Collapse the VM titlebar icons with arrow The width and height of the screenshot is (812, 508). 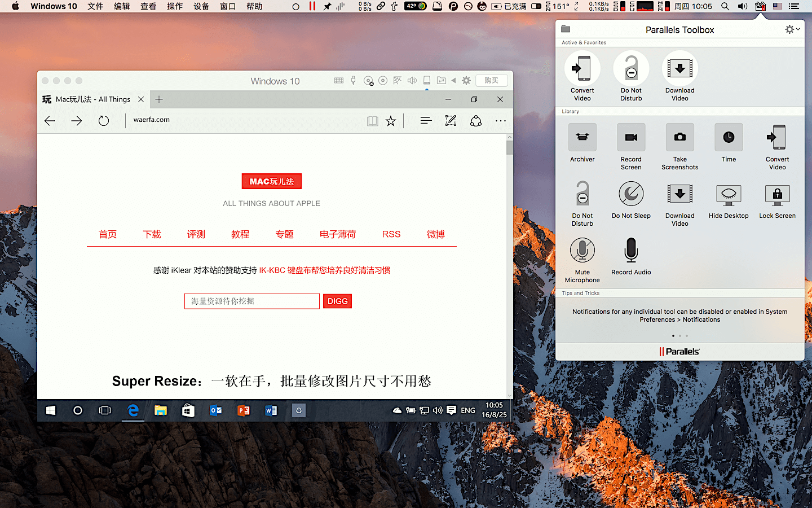pos(453,81)
